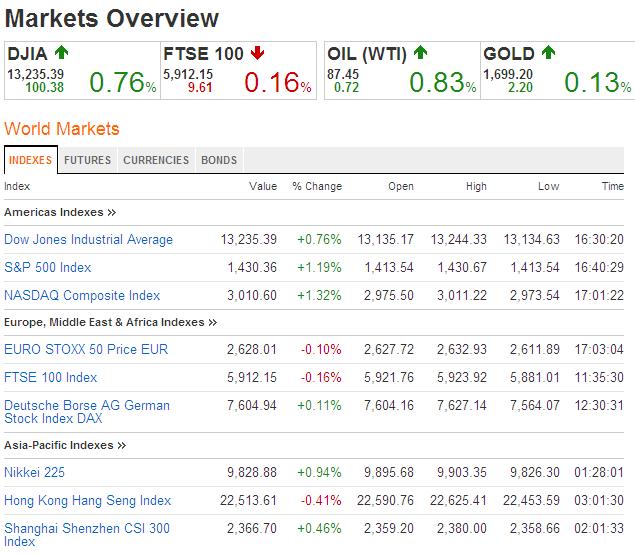Open the Nikkei 225 link
This screenshot has height=555, width=635.
(34, 472)
